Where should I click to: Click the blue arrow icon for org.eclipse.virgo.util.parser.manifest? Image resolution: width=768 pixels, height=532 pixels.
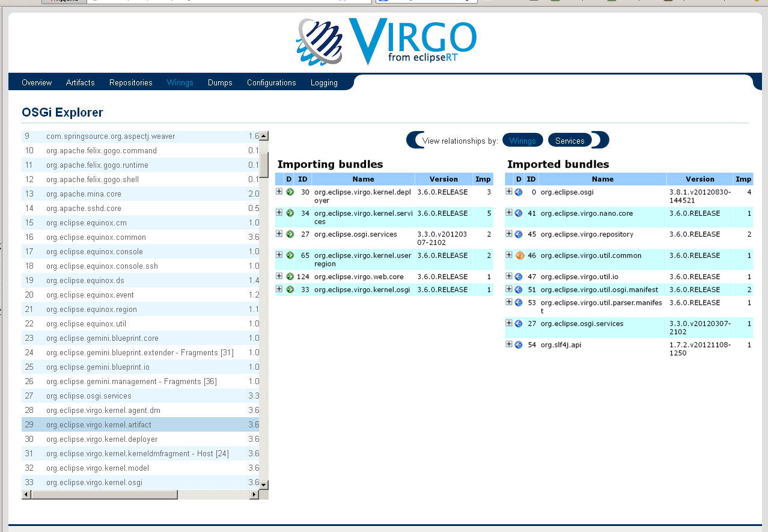(x=519, y=302)
